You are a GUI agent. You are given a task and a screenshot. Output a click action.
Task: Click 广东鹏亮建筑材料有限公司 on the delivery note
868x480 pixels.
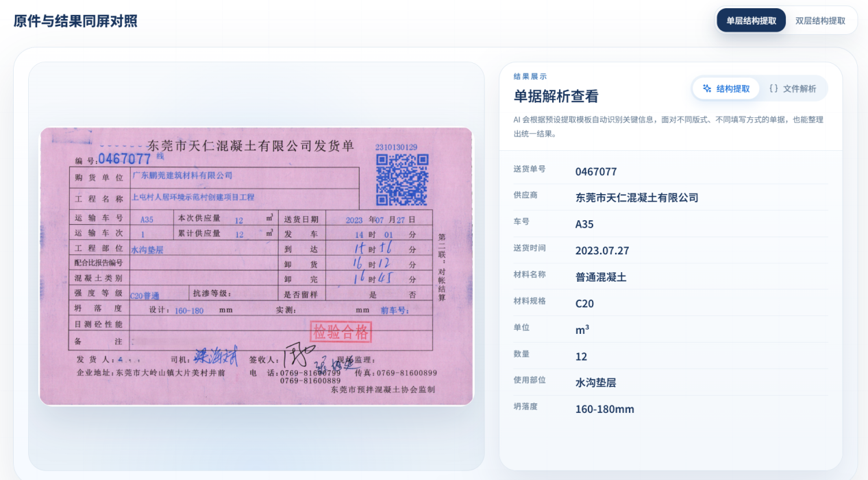tap(182, 176)
